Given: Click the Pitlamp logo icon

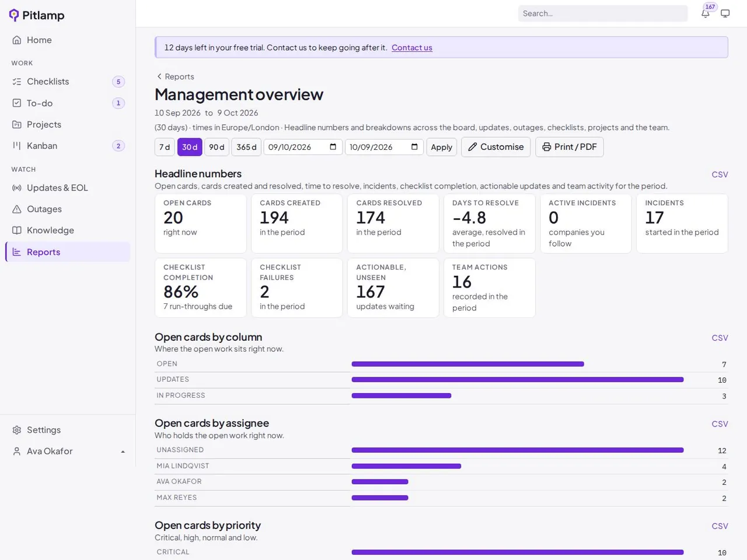Looking at the screenshot, I should [x=14, y=15].
